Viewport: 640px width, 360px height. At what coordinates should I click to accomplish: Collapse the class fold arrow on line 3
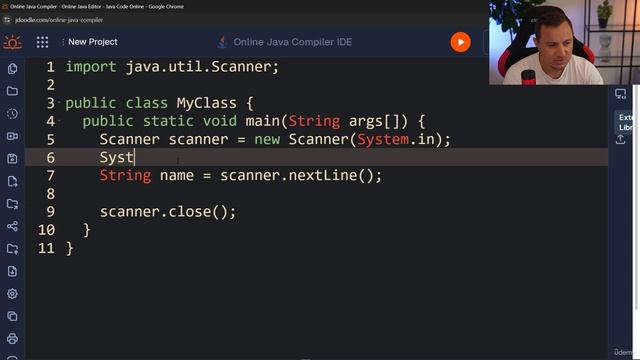(x=60, y=102)
